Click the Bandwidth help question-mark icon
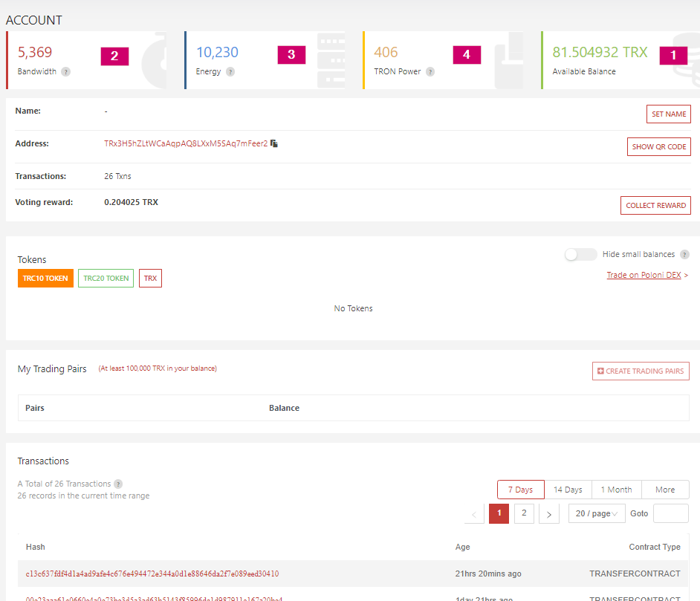 [x=65, y=72]
